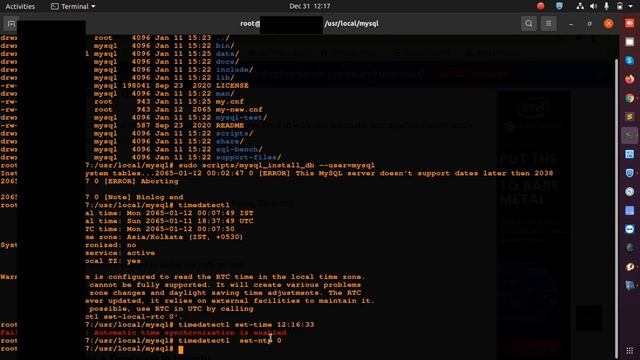Click the my.cnf file entry
This screenshot has height=360, width=640.
(230, 102)
